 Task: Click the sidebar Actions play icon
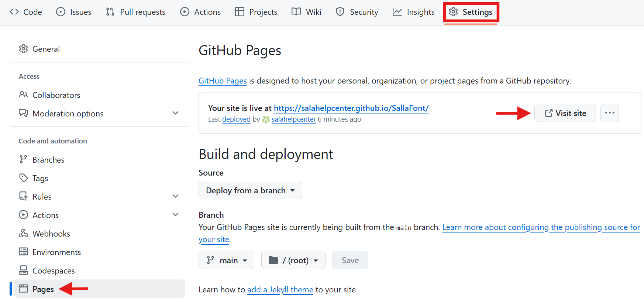click(x=24, y=215)
